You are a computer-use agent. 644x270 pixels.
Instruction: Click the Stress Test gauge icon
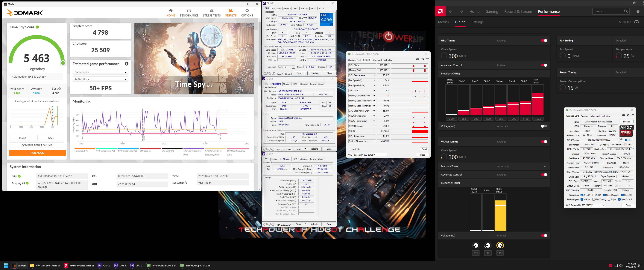637,22
